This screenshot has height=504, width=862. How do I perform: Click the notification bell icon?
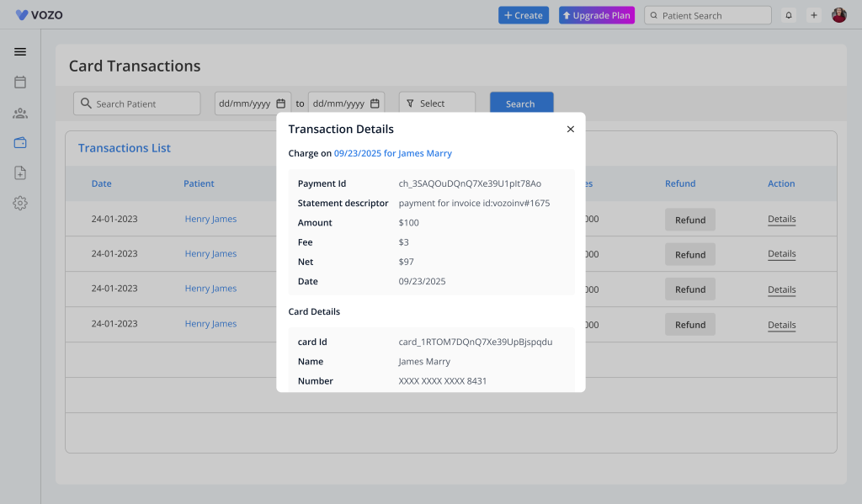click(789, 15)
